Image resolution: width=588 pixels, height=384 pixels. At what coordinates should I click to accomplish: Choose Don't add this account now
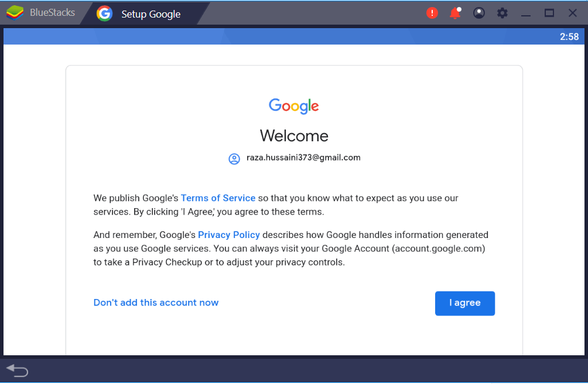tap(156, 303)
